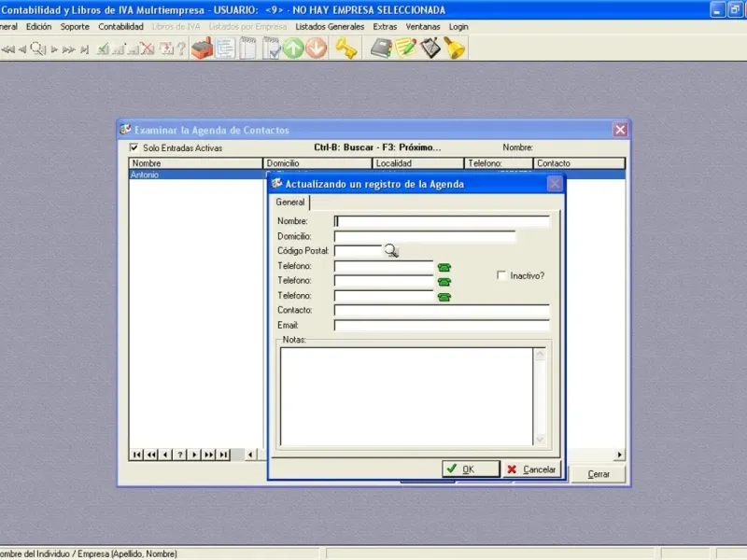This screenshot has height=560, width=747.
Task: Click the red X delete record toolbar icon
Action: click(x=148, y=49)
